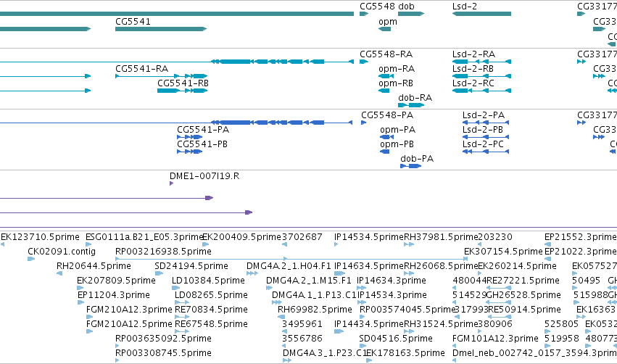Click the opm-PB protein label
The width and height of the screenshot is (617, 364).
pyautogui.click(x=397, y=144)
